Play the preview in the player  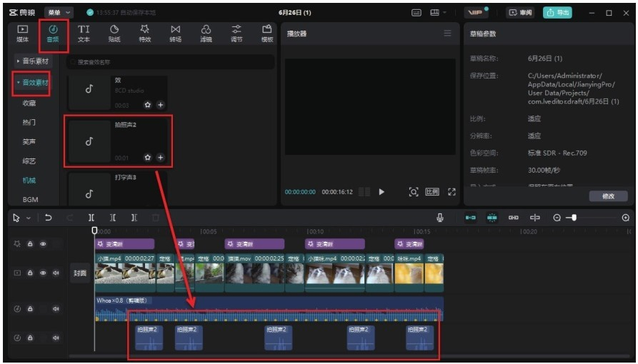(x=382, y=192)
